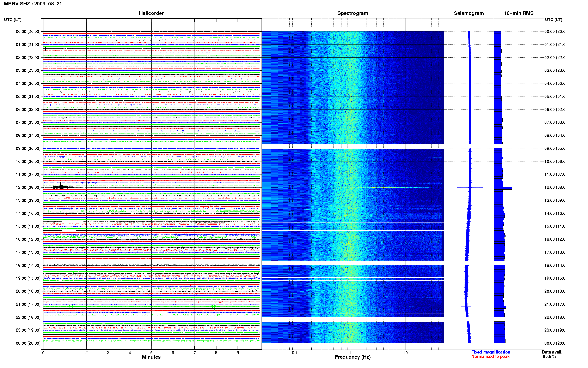This screenshot has height=368, width=588.
Task: Click the '5' minute tick on Helicorder axis
Action: pos(151,353)
